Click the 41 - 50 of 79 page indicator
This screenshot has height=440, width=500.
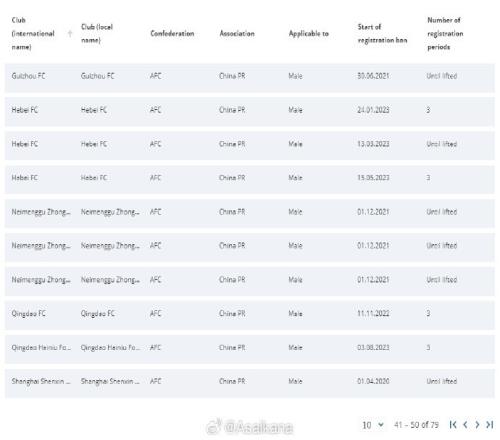(416, 425)
